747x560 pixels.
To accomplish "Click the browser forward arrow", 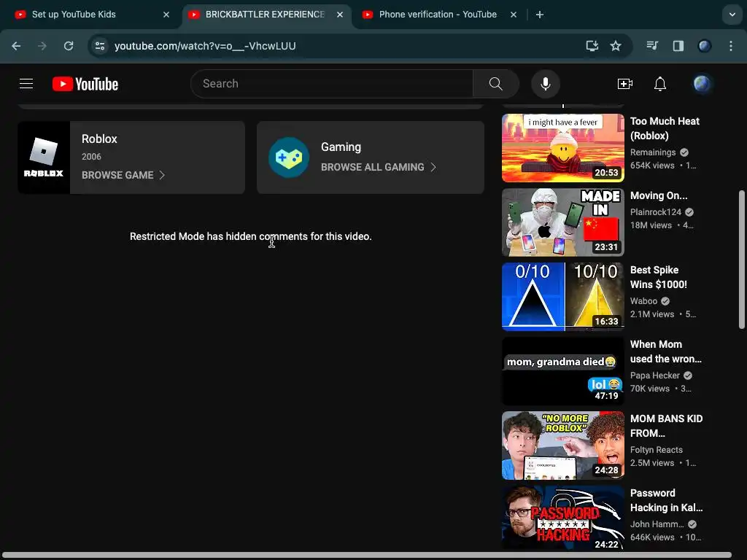I will pos(42,46).
